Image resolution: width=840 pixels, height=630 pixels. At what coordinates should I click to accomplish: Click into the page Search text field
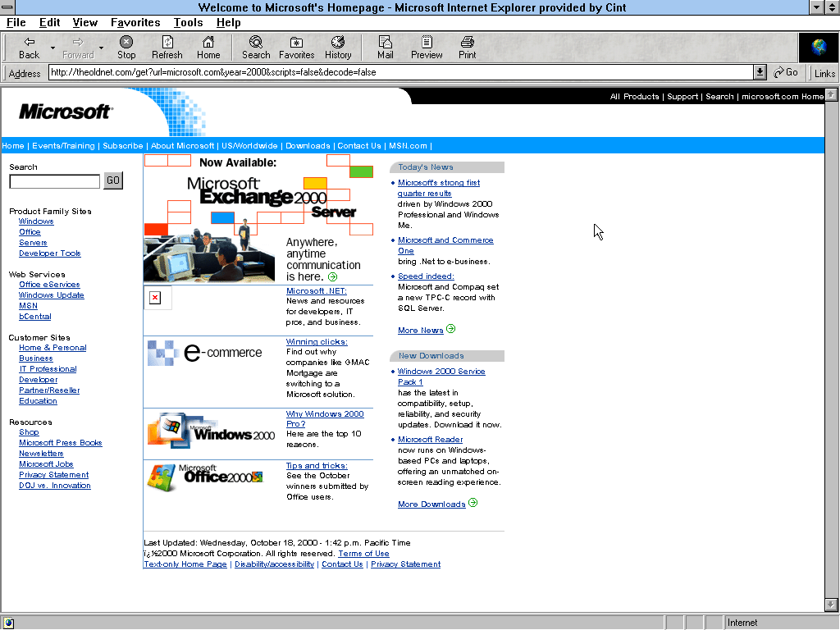click(x=55, y=181)
